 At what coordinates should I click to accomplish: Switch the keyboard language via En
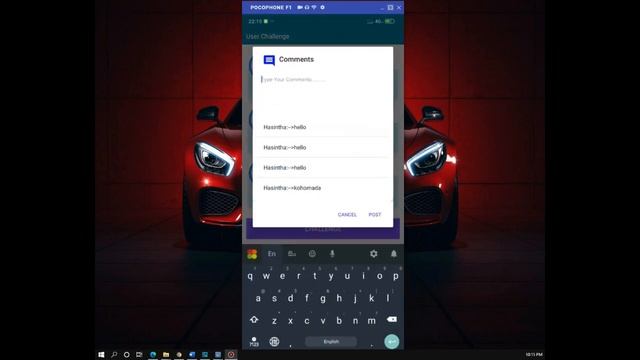tap(272, 254)
